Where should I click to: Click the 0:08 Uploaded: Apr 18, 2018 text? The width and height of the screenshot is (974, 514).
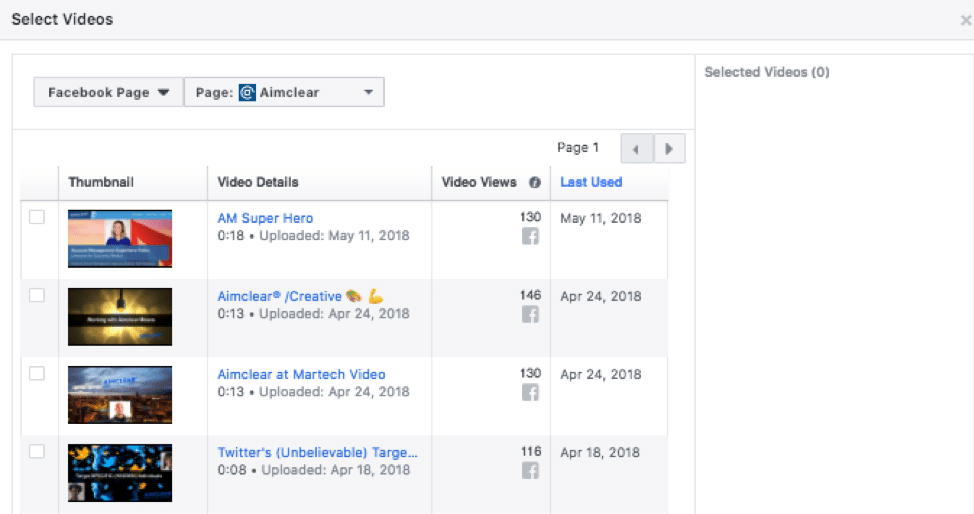314,470
